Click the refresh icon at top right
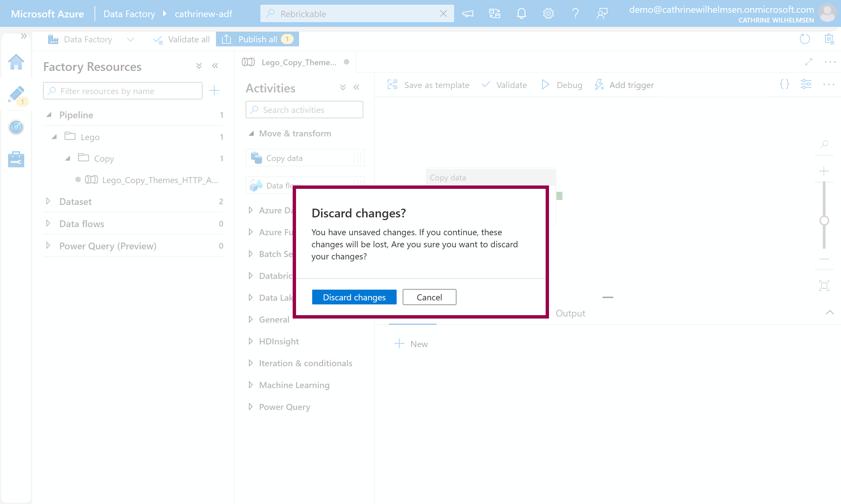This screenshot has width=841, height=504. pos(805,39)
